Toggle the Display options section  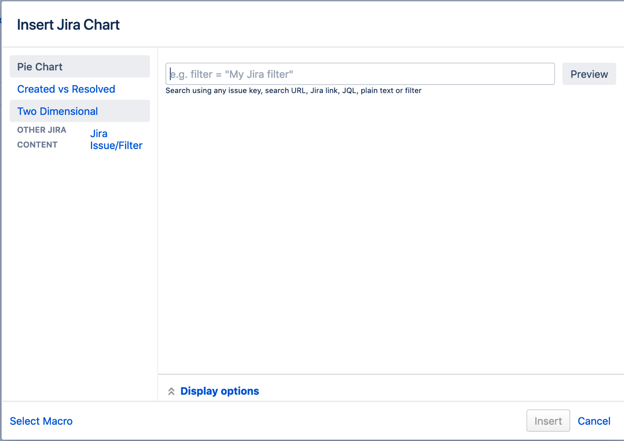pyautogui.click(x=219, y=391)
